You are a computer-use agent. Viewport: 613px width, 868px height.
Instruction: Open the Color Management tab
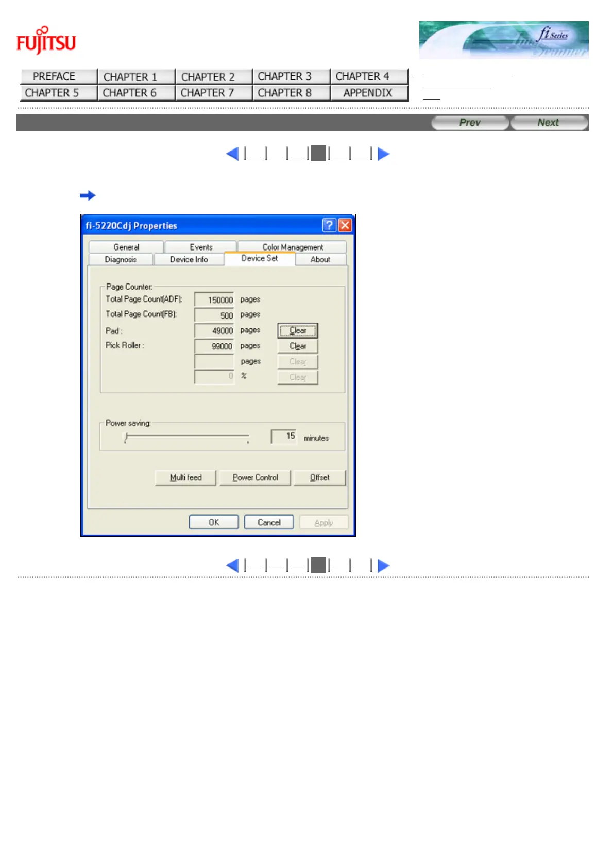[293, 247]
